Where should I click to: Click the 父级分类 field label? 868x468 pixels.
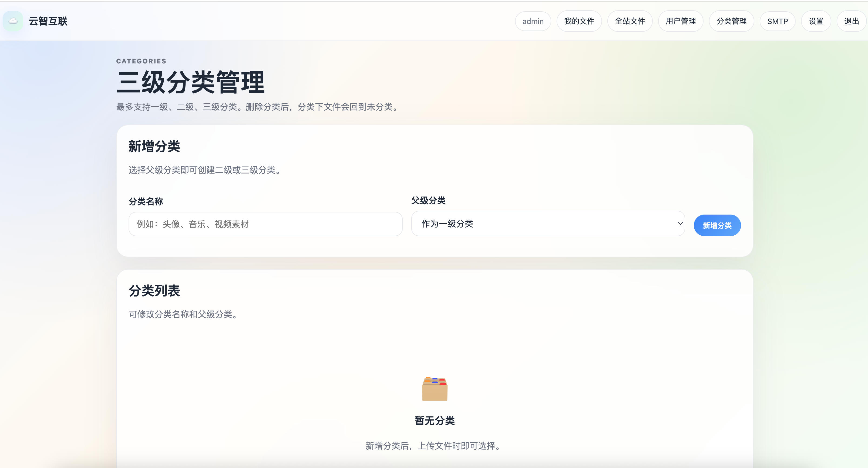point(428,200)
